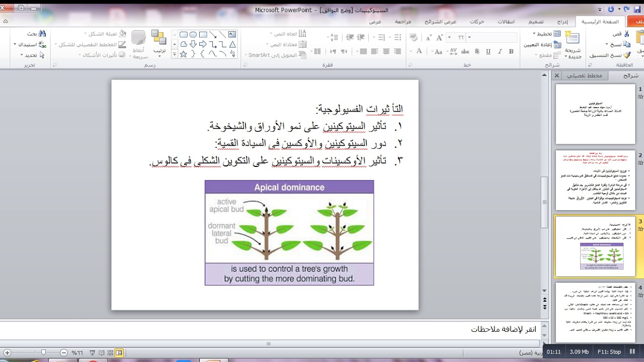Toggle Italic formatting
644x362 pixels.
coord(500,51)
